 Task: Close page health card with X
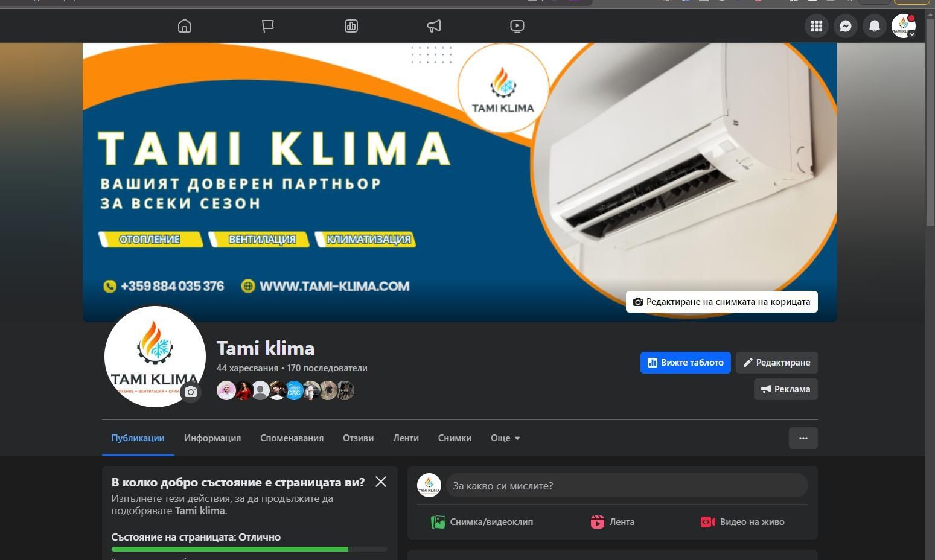tap(381, 482)
